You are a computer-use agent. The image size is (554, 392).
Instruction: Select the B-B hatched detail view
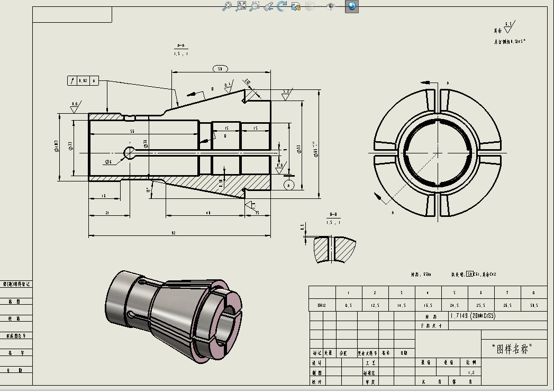coord(334,249)
